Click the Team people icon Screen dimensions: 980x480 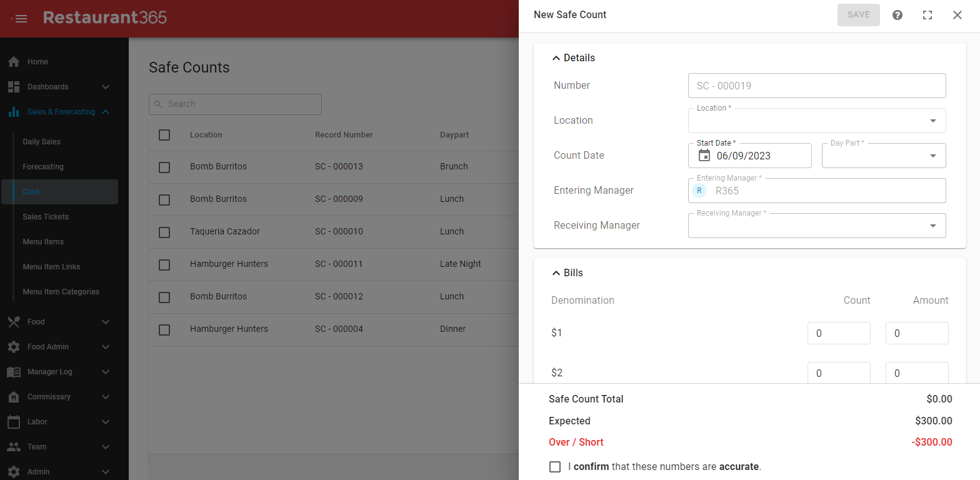pyautogui.click(x=14, y=447)
